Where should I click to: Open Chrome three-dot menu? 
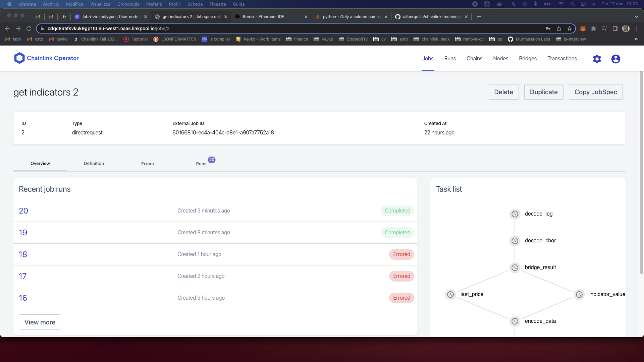637,28
